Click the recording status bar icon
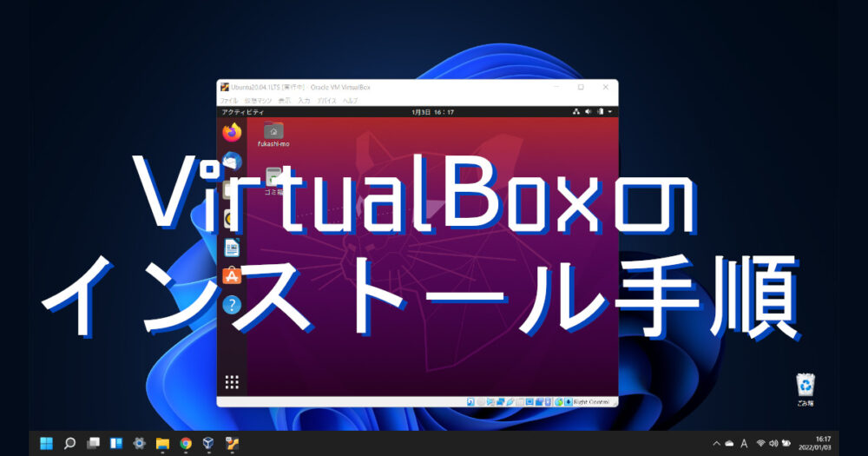This screenshot has height=456, width=868. [539, 401]
